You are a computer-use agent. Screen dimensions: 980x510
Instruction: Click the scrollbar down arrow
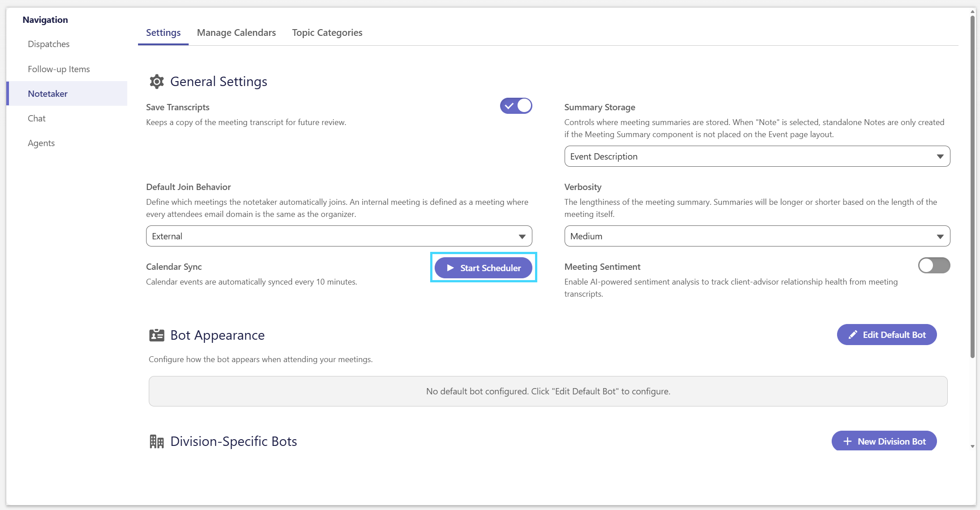972,446
